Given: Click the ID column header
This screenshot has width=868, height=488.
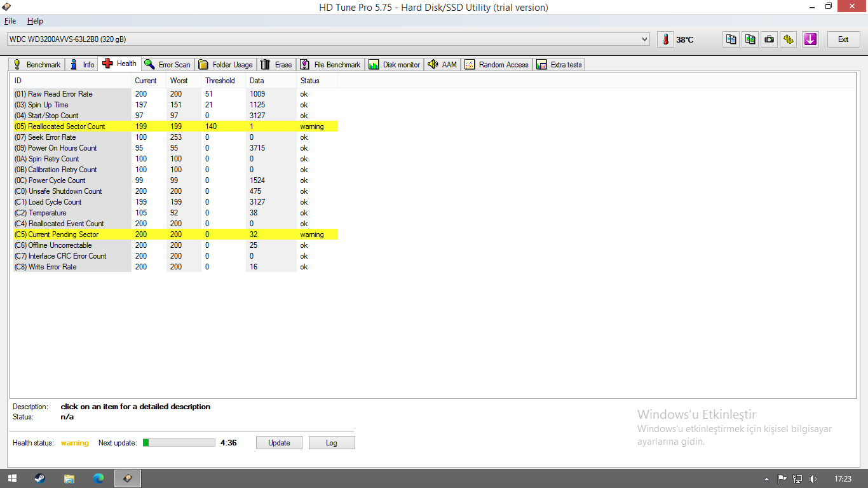Looking at the screenshot, I should [71, 81].
